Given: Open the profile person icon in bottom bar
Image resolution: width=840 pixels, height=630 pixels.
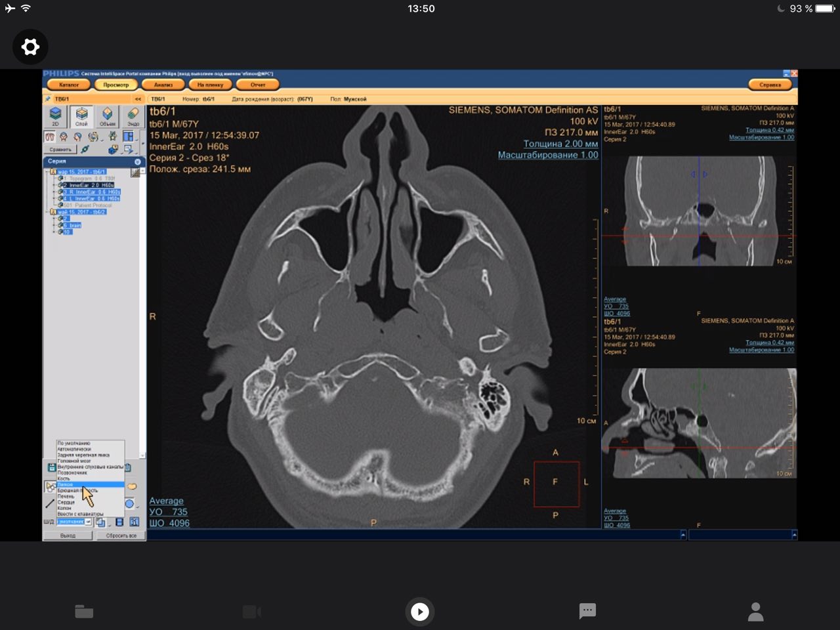Looking at the screenshot, I should tap(756, 612).
